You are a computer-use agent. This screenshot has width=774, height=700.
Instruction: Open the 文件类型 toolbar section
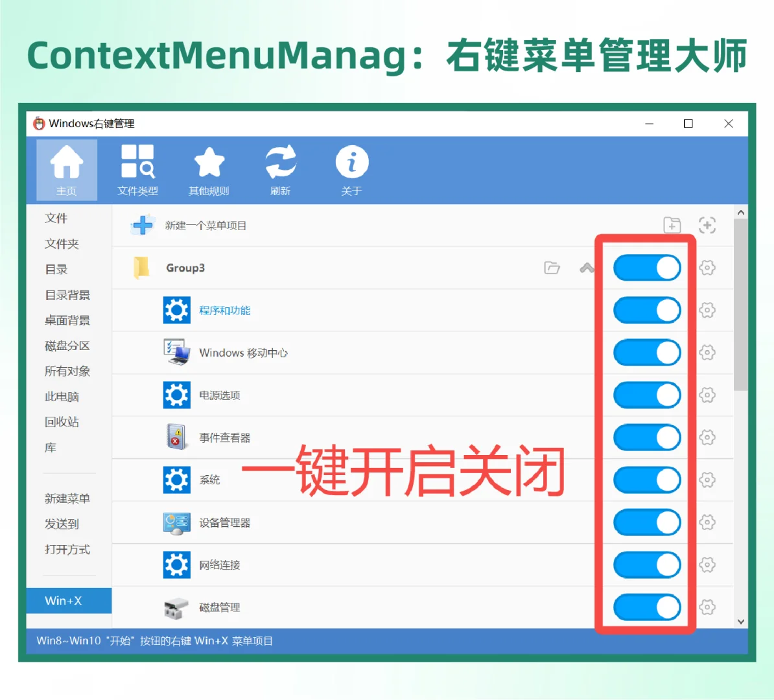[138, 170]
